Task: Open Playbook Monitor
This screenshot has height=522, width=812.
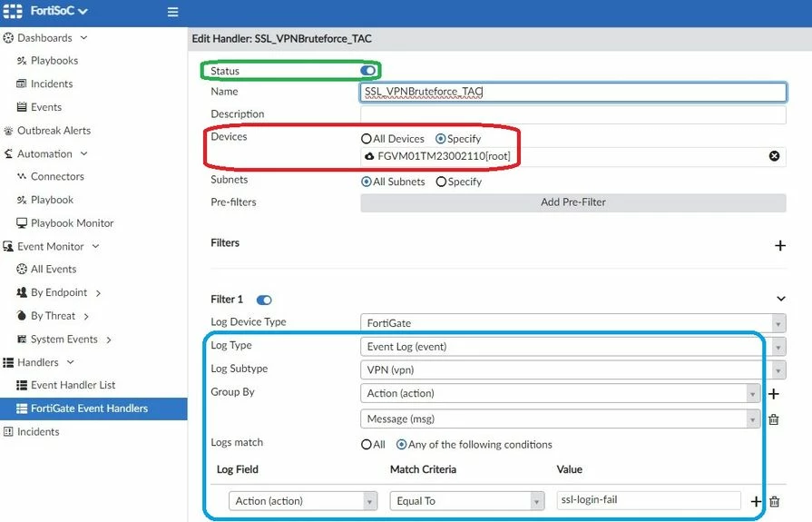Action: click(72, 223)
